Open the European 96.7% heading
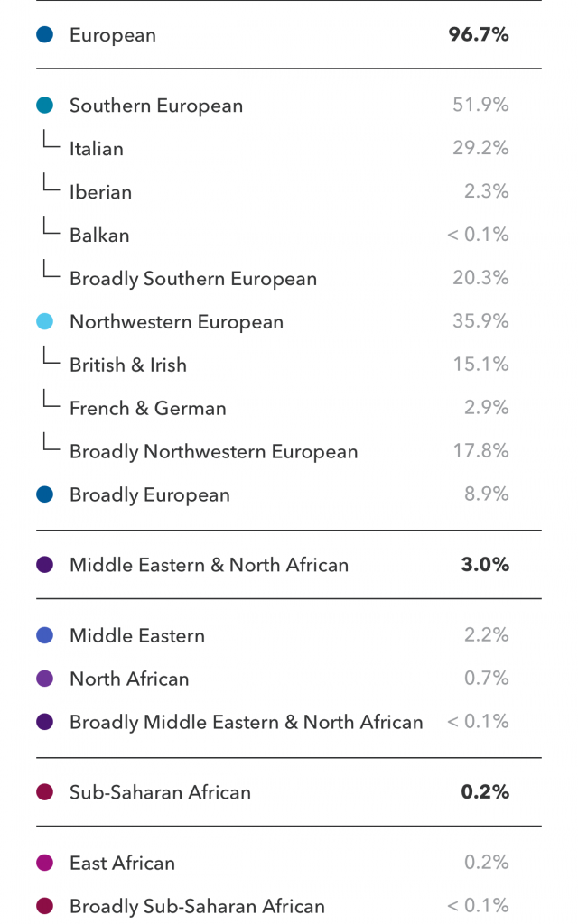This screenshot has height=924, width=578. [113, 35]
